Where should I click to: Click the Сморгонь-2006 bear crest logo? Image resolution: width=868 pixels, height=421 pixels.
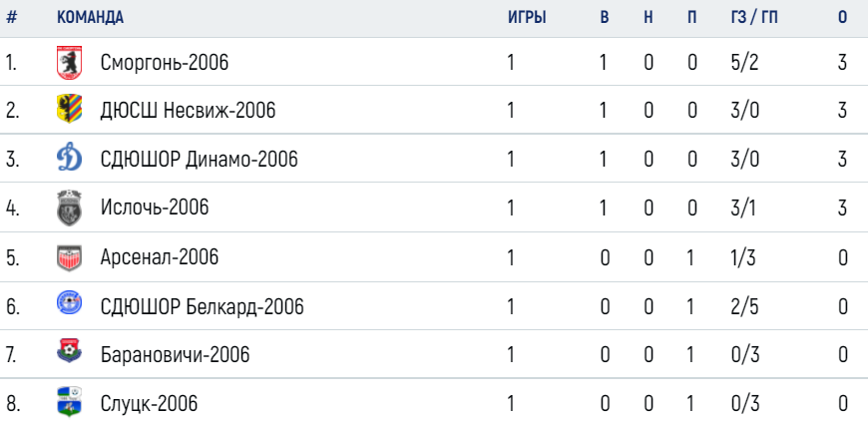69,63
